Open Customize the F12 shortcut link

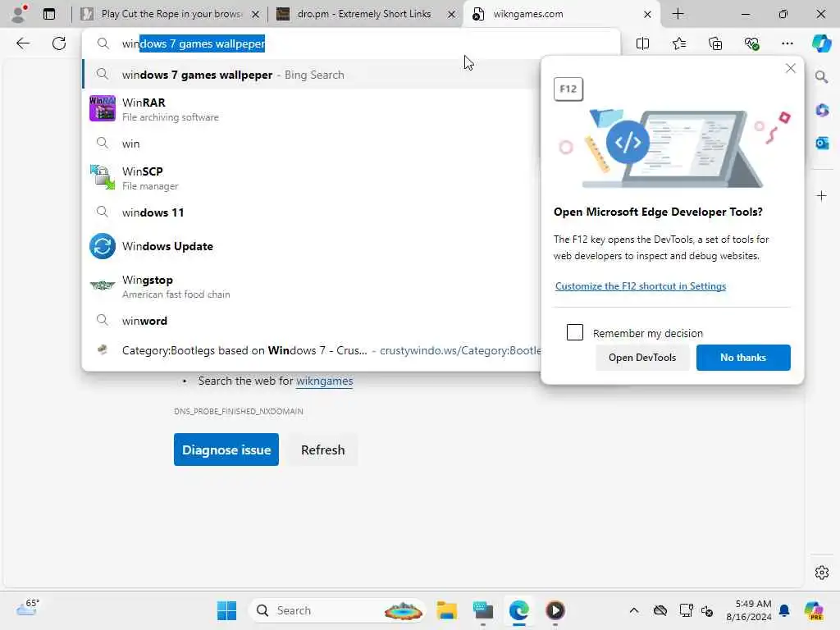pos(640,286)
